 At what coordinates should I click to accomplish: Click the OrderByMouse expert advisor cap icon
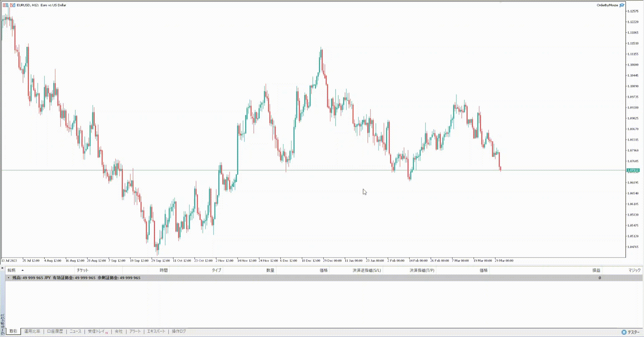(x=622, y=5)
